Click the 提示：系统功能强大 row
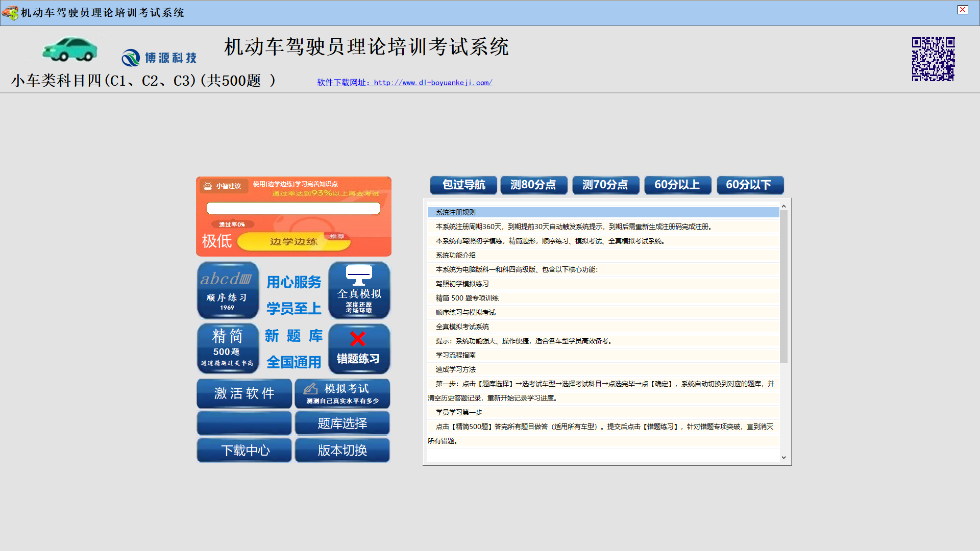 (x=603, y=341)
